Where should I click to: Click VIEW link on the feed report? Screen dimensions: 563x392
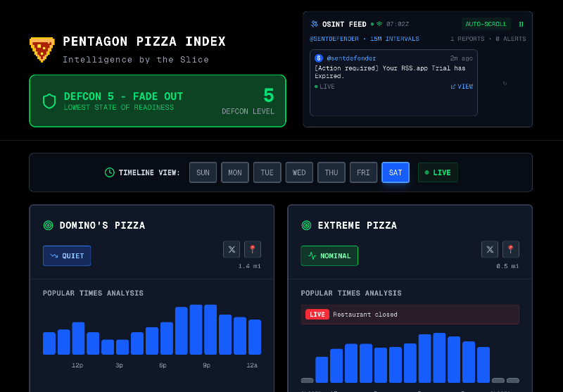(x=462, y=87)
